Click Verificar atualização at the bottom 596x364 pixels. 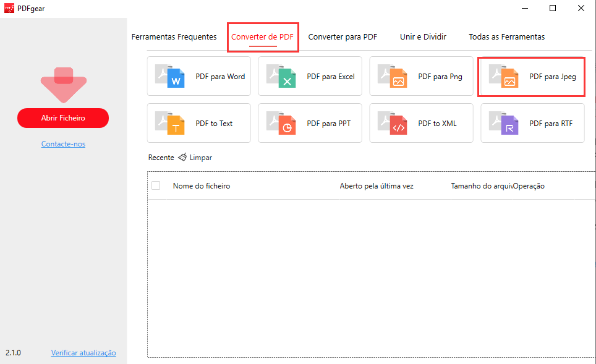coord(83,353)
